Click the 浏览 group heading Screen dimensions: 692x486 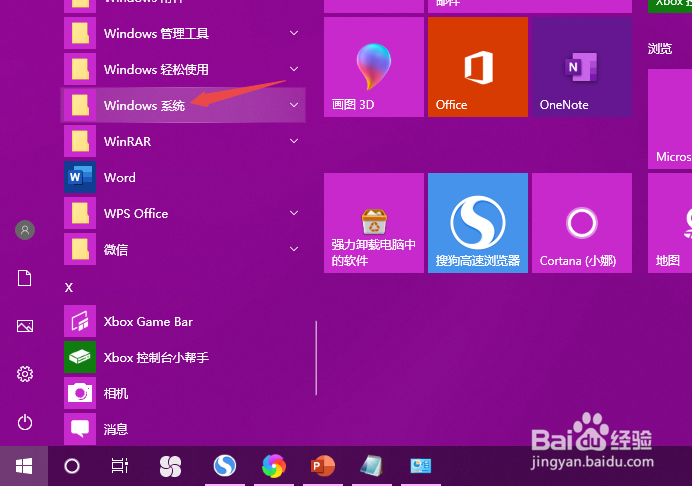660,49
